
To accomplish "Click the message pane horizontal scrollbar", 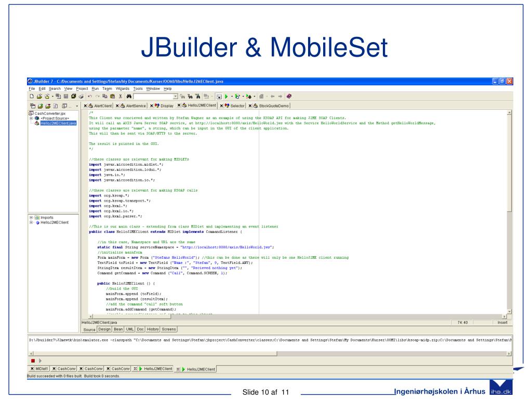I will point(270,353).
